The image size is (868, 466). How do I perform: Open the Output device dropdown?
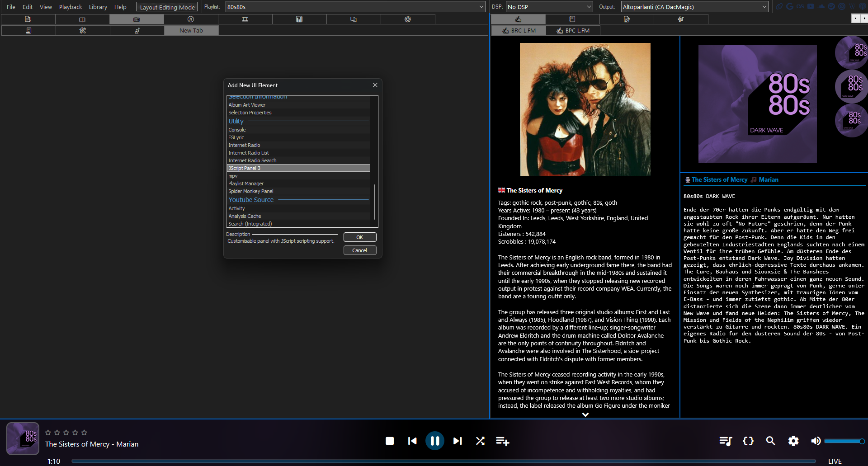694,7
